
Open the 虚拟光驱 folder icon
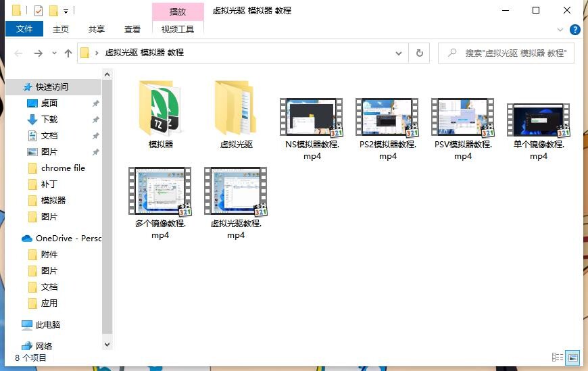[x=236, y=108]
